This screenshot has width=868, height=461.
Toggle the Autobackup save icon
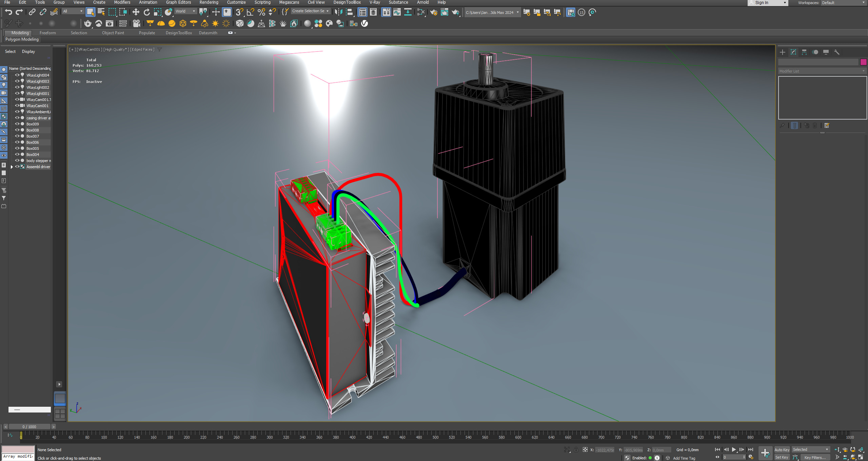click(x=571, y=13)
